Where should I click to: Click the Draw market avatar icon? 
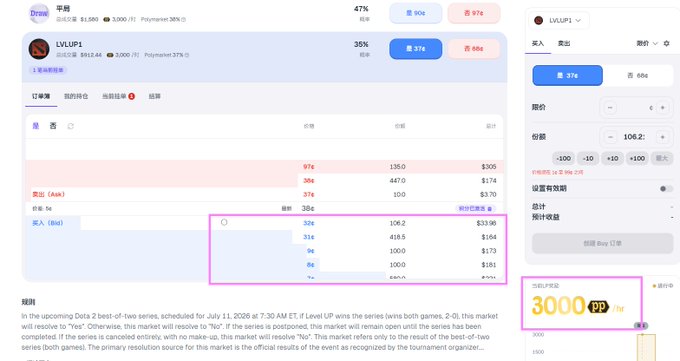pos(39,13)
